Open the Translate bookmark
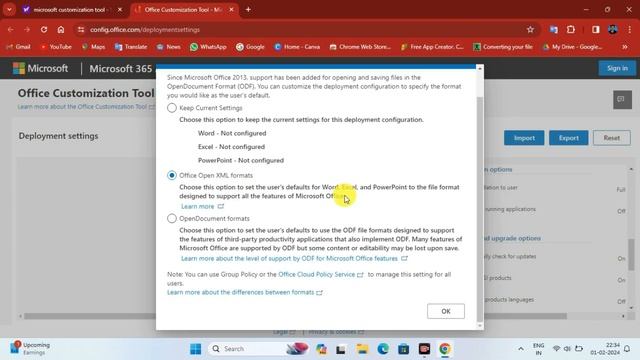This screenshot has width=640, height=360. [131, 47]
